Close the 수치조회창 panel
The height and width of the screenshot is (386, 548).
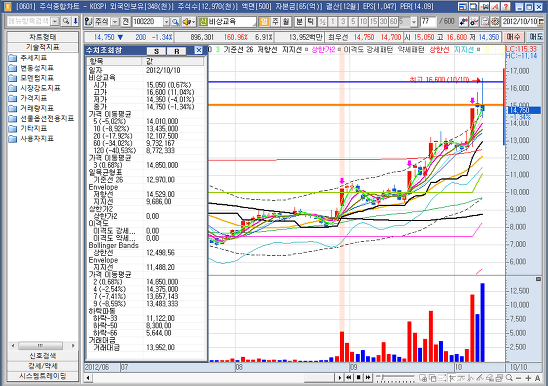199,51
